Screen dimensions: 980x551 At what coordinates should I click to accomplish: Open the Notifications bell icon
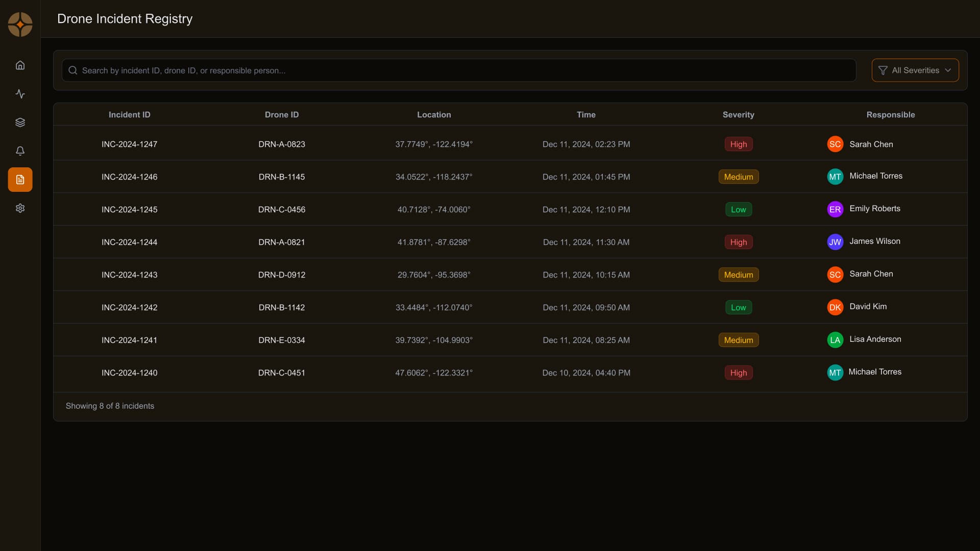click(x=20, y=151)
